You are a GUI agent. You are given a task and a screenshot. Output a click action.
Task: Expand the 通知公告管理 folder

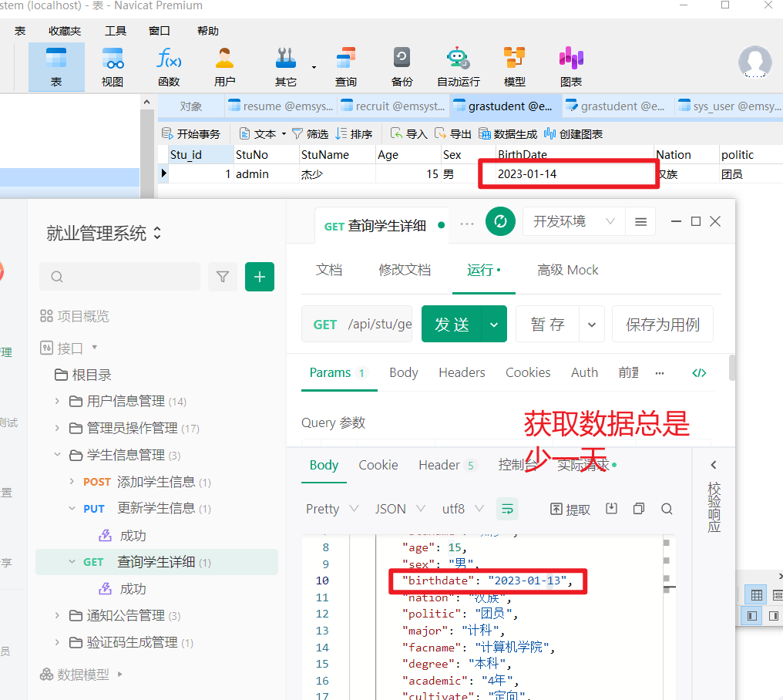coord(57,615)
